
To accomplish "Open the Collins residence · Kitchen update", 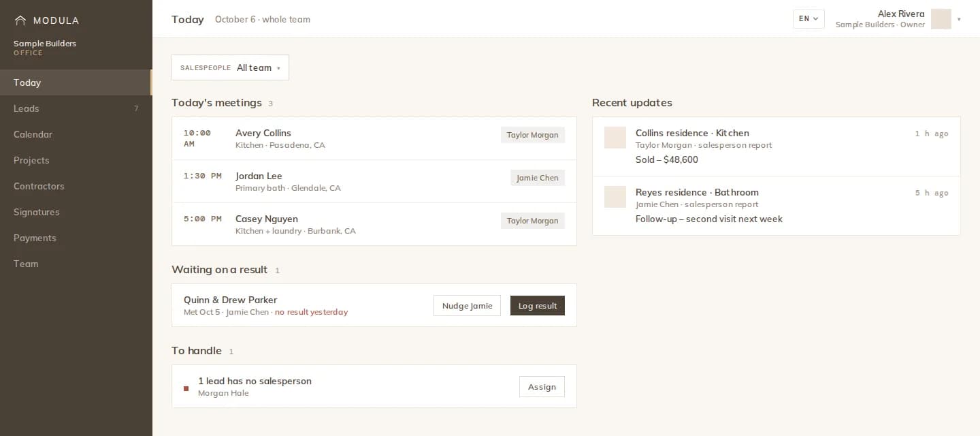I will point(777,146).
